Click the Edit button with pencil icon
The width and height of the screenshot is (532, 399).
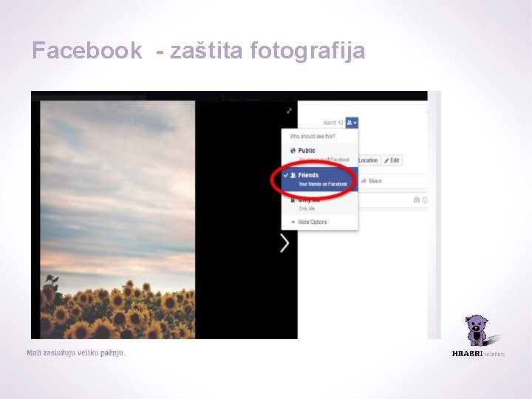pos(392,160)
